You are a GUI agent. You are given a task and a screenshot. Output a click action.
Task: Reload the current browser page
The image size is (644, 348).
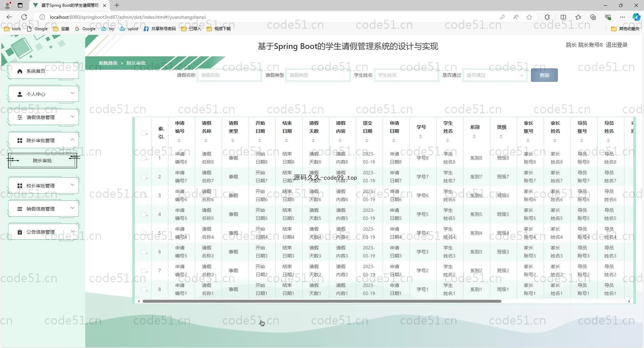pos(24,17)
